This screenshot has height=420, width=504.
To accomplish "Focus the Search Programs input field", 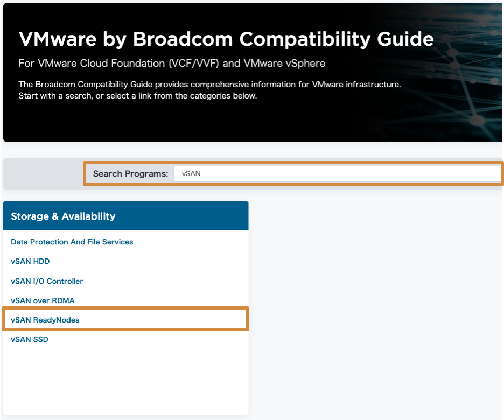I will 337,174.
